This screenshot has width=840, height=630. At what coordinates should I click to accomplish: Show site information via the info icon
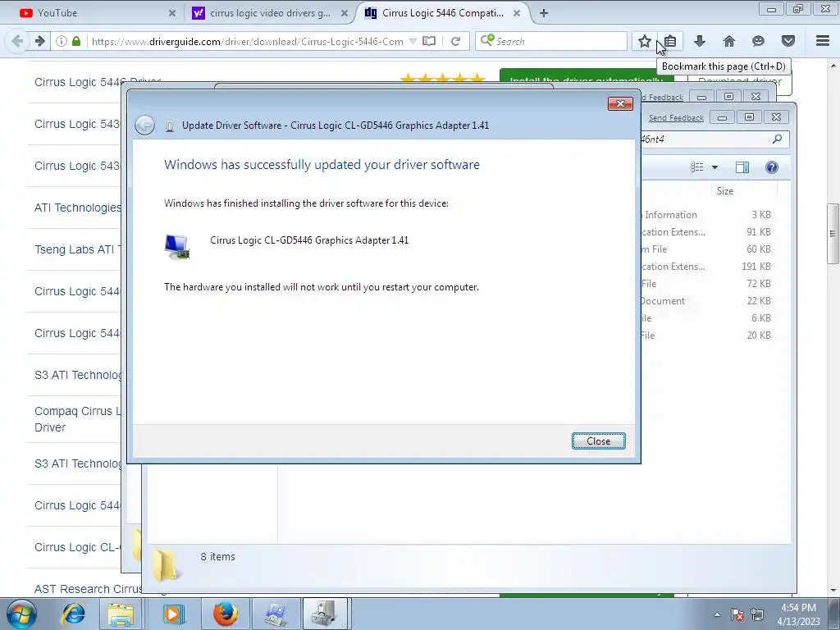62,41
